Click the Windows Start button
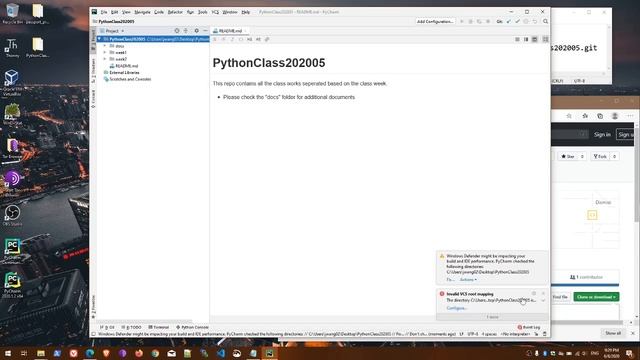Screen dimensions: 640x360 point(8,353)
